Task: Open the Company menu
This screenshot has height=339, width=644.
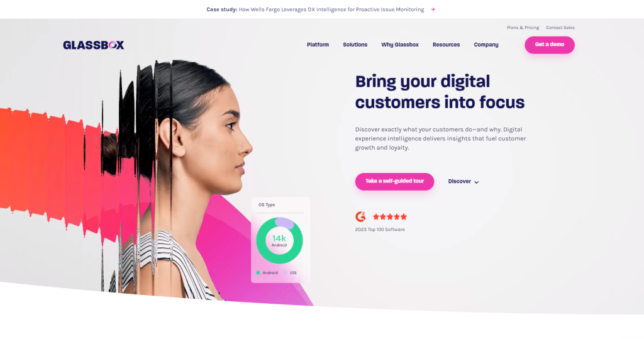Action: point(486,45)
